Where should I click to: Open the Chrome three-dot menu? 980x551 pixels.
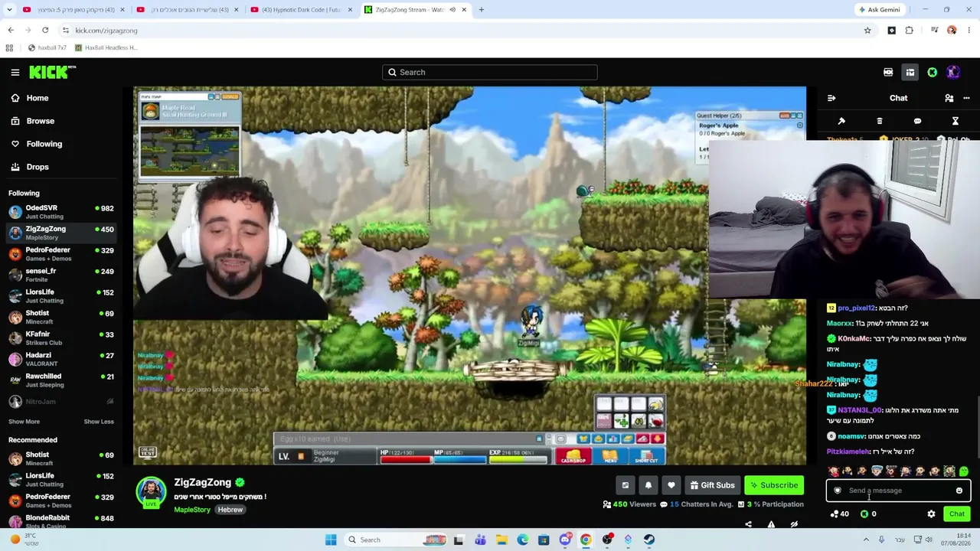pos(969,31)
